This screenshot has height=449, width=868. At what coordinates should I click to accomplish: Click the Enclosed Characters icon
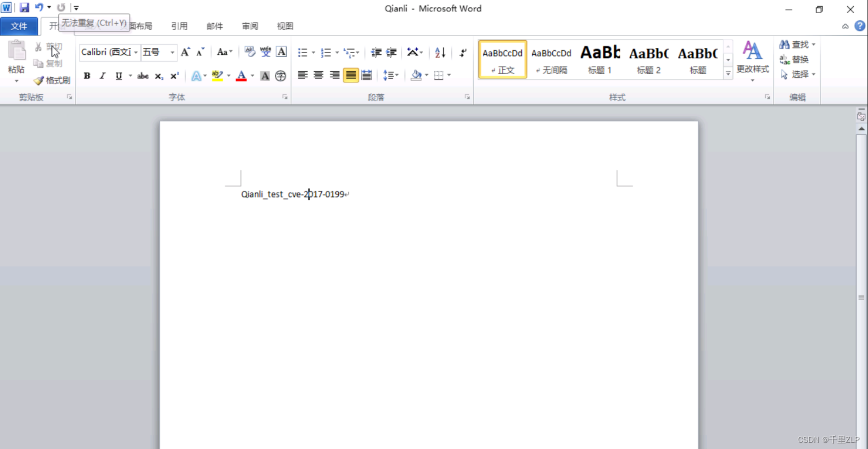(x=280, y=76)
